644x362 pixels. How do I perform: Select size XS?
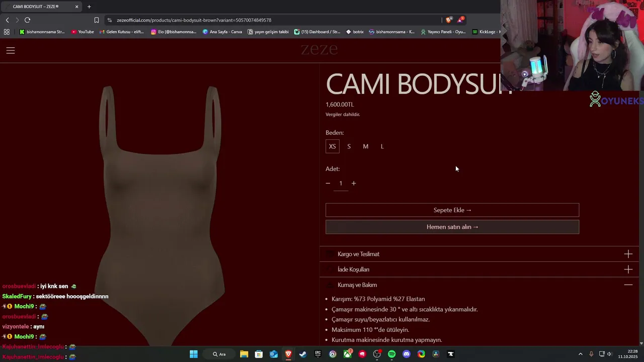click(x=332, y=146)
